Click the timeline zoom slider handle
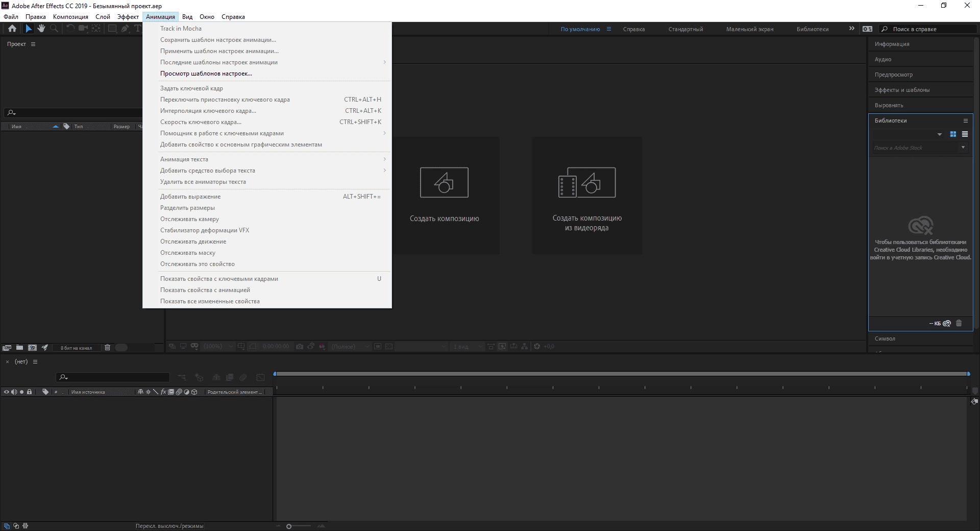980x531 pixels. 289,526
